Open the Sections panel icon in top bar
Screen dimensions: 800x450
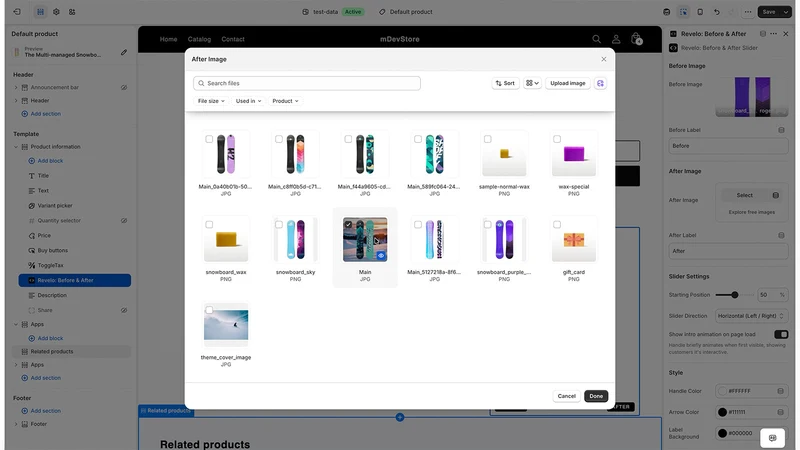40,12
